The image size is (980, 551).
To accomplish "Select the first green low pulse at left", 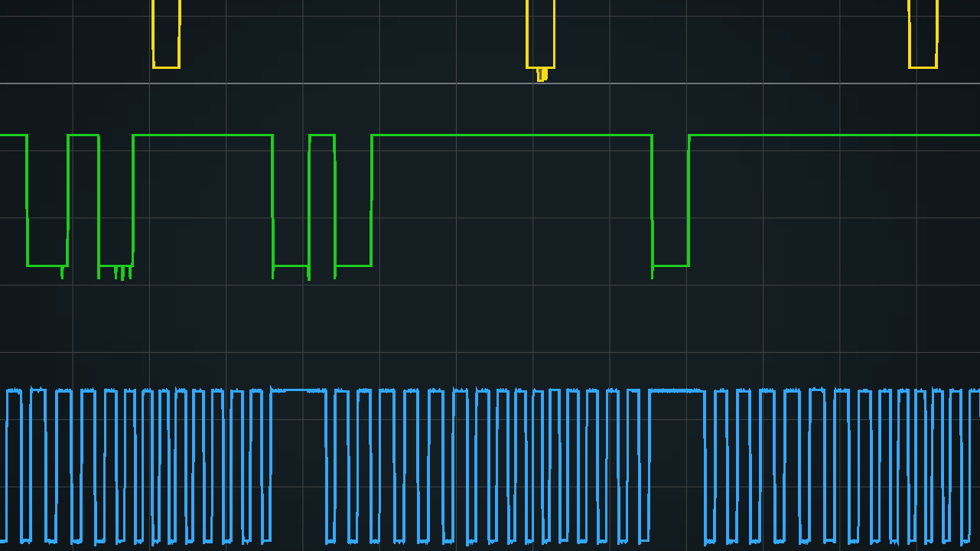I will point(47,201).
